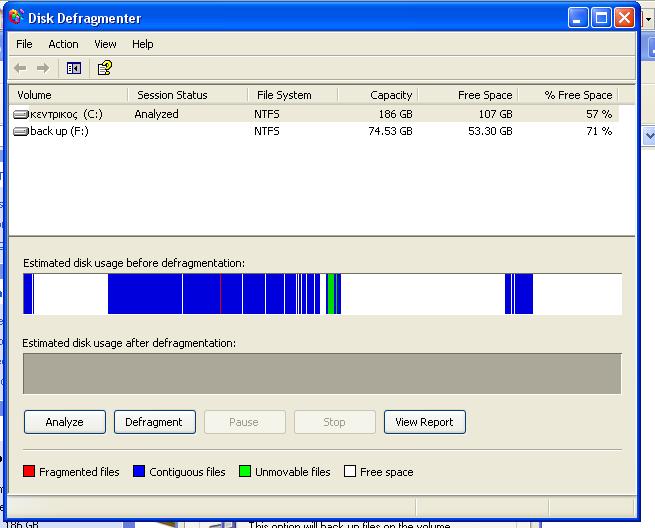The image size is (655, 528).
Task: Minimize the Disk Defragmenter window
Action: pyautogui.click(x=578, y=18)
